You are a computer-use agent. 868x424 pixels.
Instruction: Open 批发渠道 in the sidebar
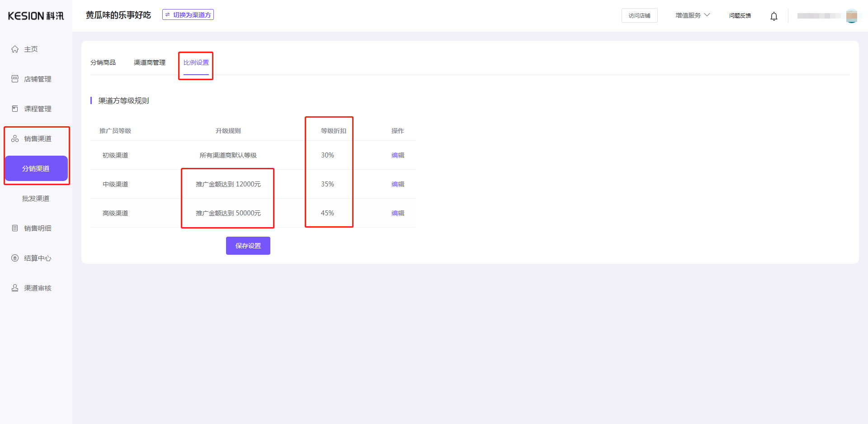[36, 198]
